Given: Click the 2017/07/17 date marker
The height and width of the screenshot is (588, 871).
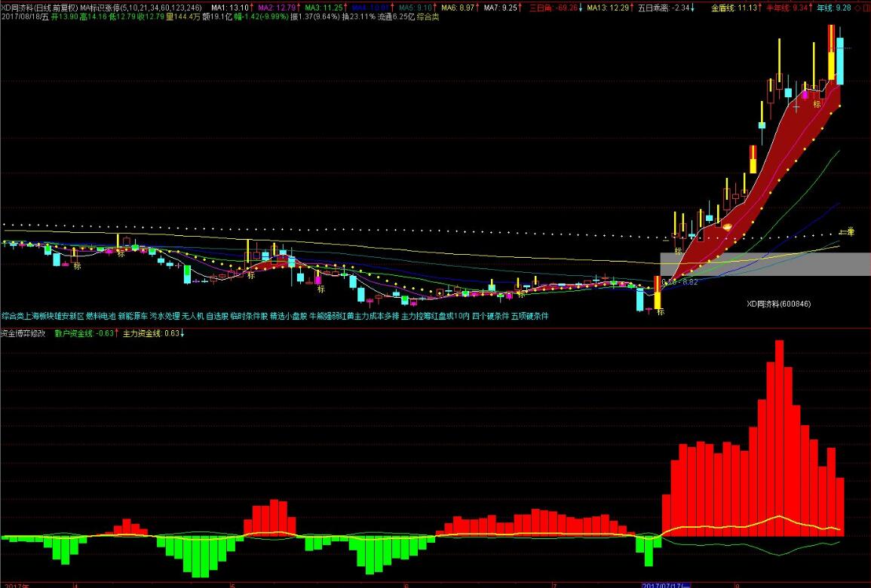Looking at the screenshot, I should [666, 585].
